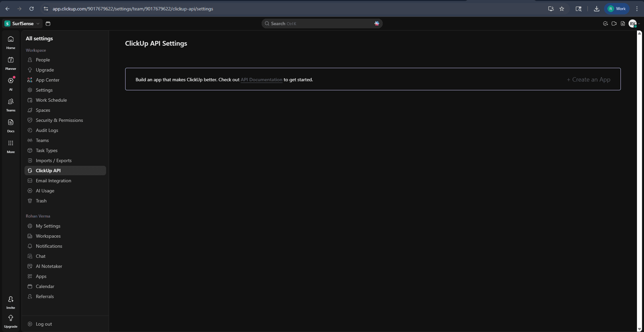
Task: Select Security & Permissions in settings menu
Action: [x=59, y=120]
